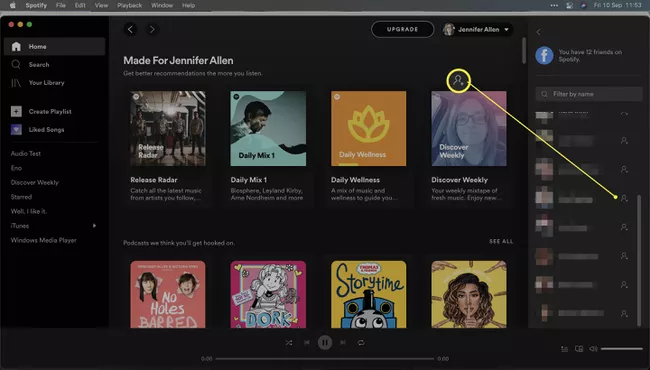Open the Jennifer Allen account dropdown arrow
The width and height of the screenshot is (650, 370).
[x=507, y=29]
